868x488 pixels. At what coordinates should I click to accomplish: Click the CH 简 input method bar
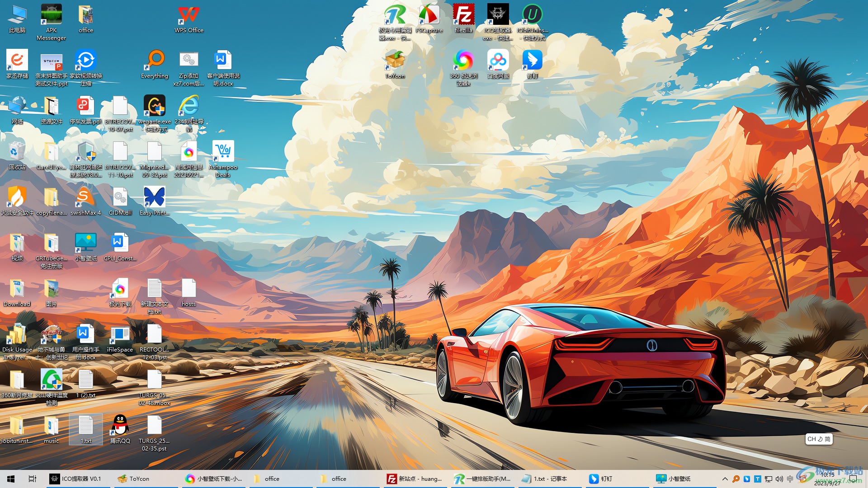pos(819,439)
